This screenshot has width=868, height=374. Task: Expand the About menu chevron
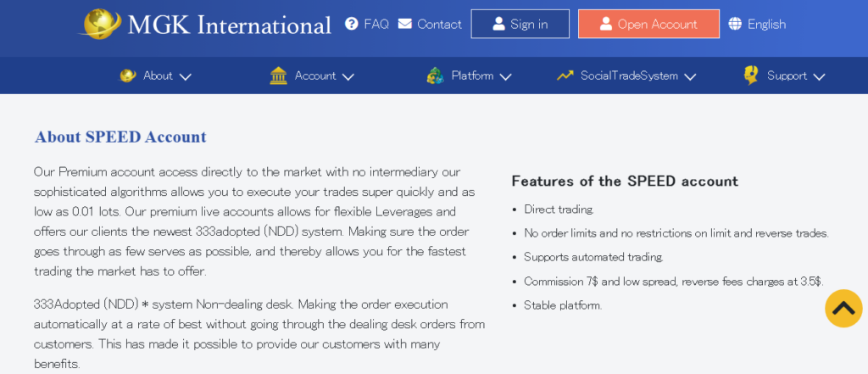[x=186, y=76]
